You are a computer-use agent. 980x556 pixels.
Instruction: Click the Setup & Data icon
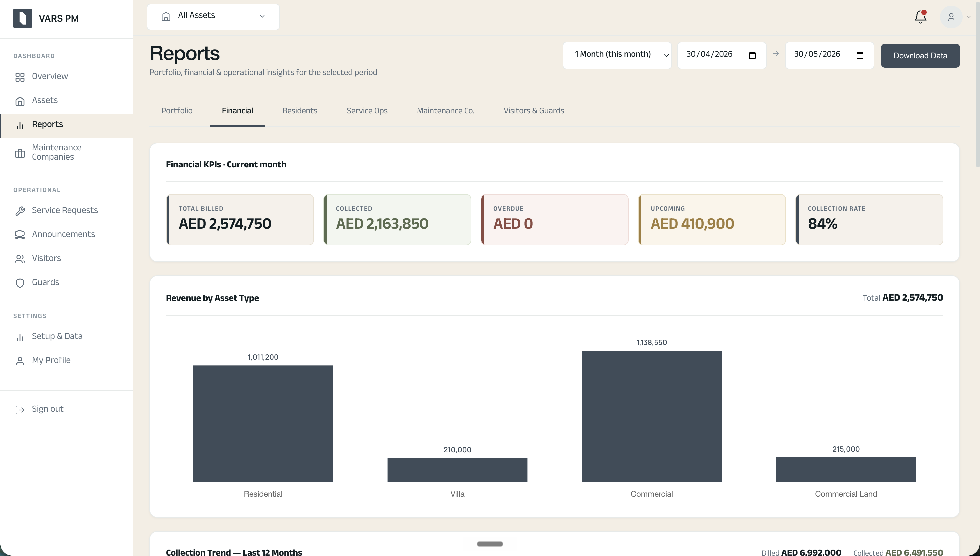pos(20,337)
